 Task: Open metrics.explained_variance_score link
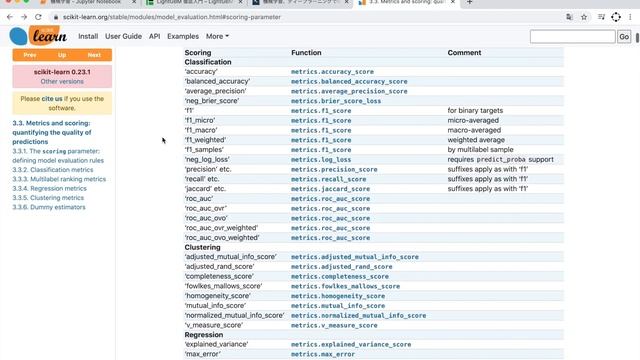pyautogui.click(x=351, y=345)
